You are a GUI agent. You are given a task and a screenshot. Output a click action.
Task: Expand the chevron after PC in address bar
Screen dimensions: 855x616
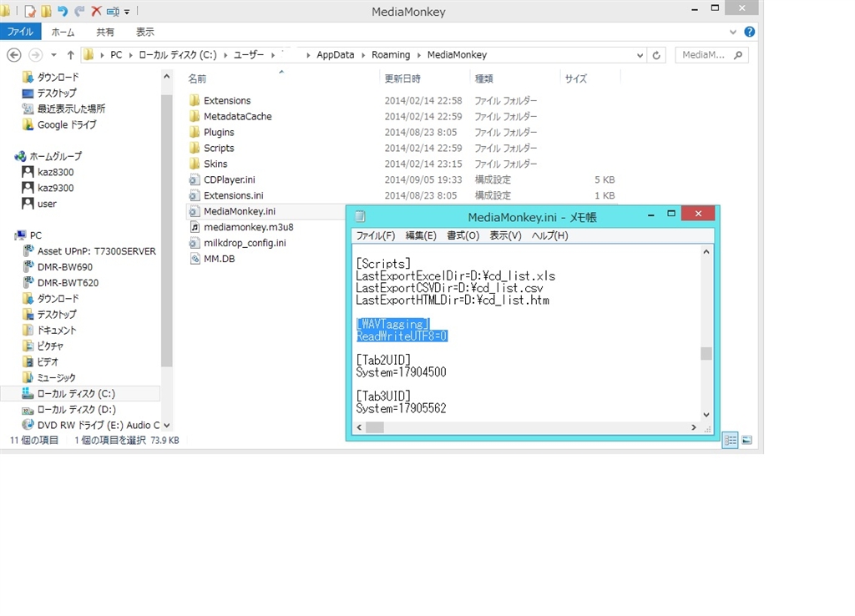(x=131, y=55)
